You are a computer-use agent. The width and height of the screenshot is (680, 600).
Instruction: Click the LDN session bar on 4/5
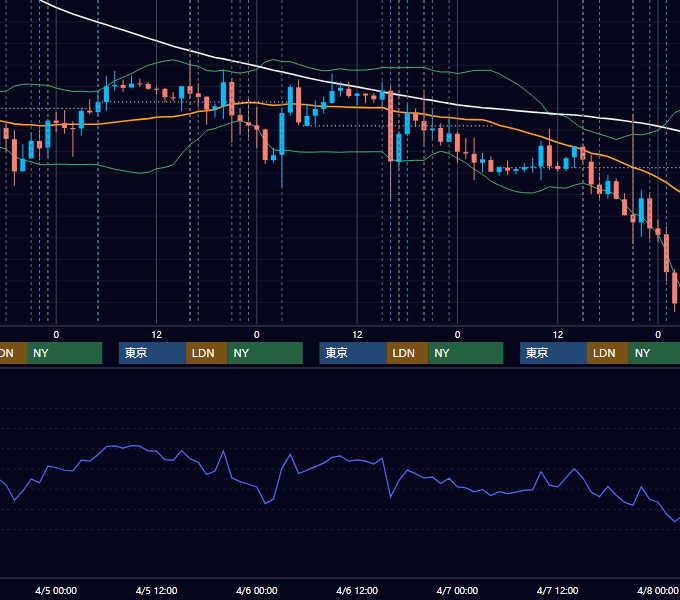click(x=206, y=353)
